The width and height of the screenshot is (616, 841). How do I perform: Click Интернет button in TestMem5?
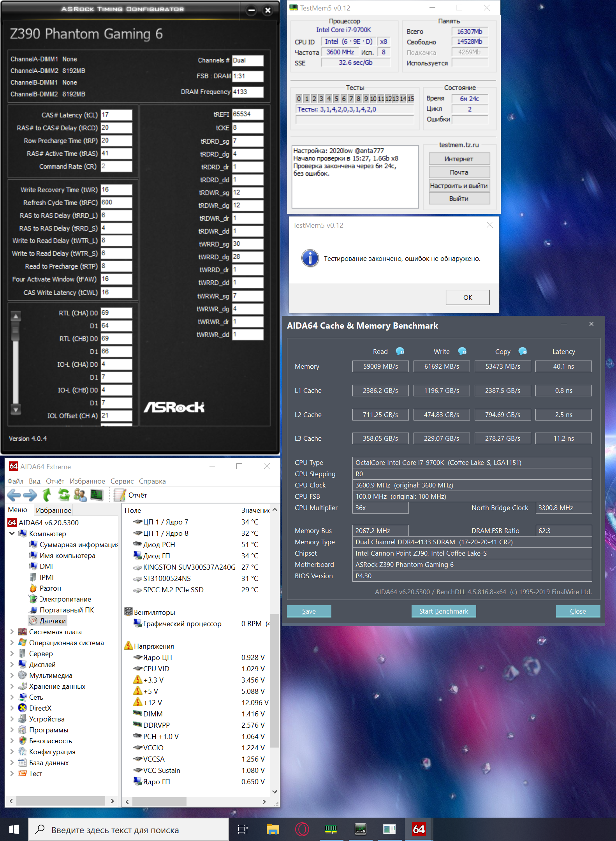(459, 158)
